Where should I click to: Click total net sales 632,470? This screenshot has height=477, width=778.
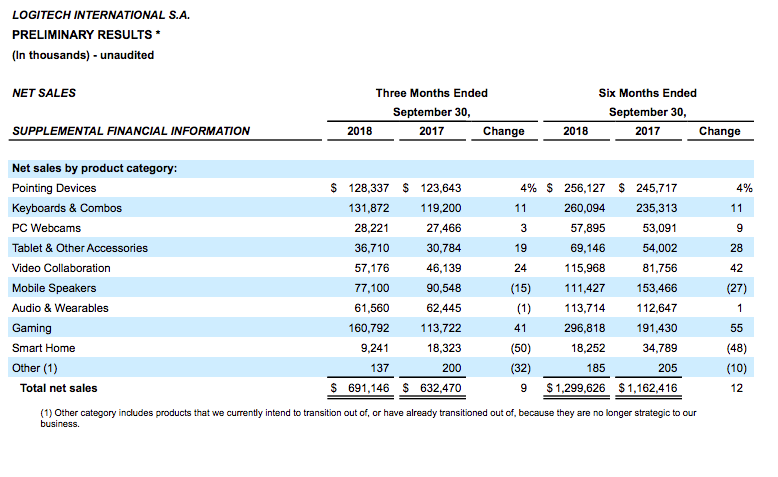tap(441, 388)
